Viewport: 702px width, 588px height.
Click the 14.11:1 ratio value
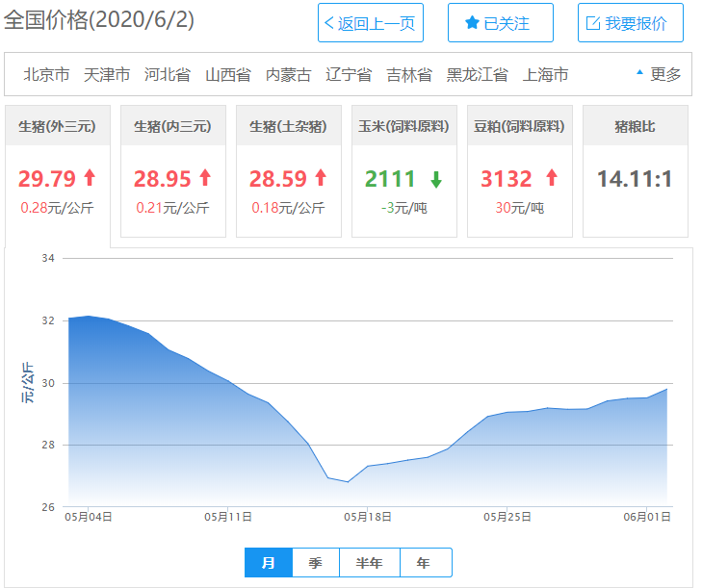[635, 179]
